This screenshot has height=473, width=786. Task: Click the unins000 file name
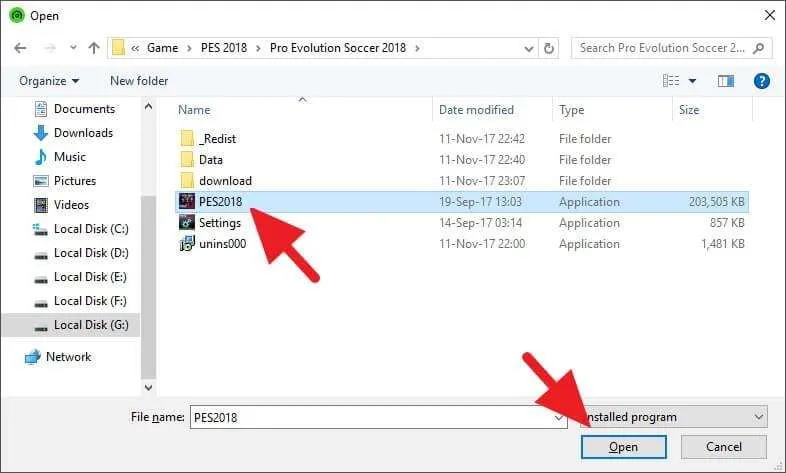point(223,244)
